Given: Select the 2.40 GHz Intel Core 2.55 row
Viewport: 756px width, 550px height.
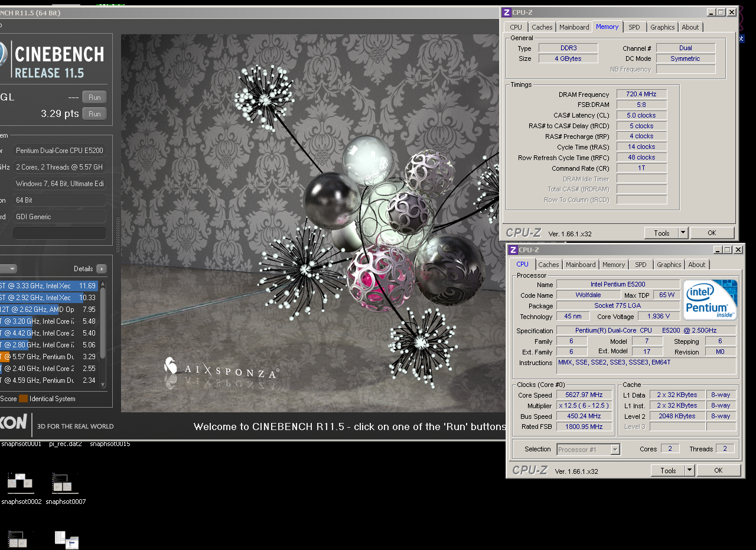Looking at the screenshot, I should [x=49, y=369].
